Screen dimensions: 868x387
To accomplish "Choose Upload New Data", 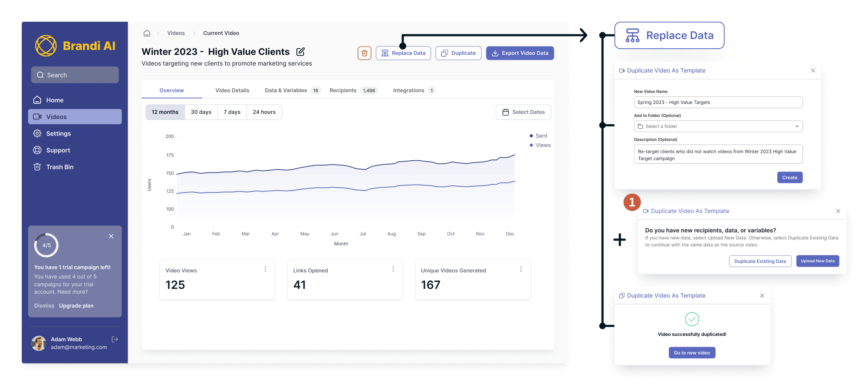I will (818, 261).
